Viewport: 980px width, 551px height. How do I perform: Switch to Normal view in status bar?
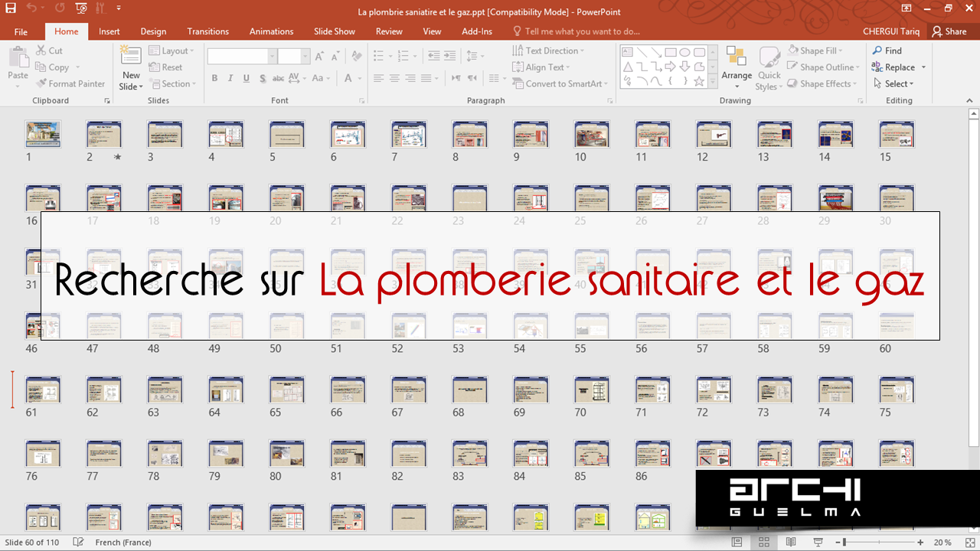pos(737,542)
